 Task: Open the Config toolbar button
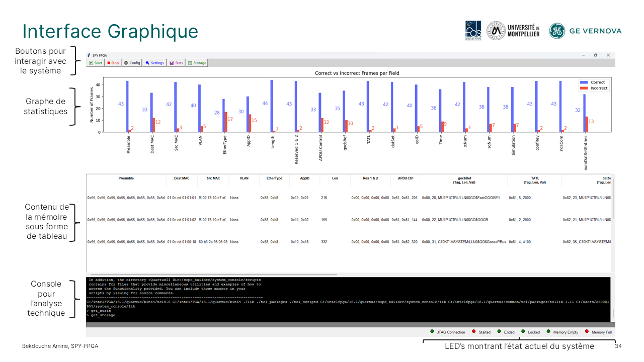tap(132, 63)
